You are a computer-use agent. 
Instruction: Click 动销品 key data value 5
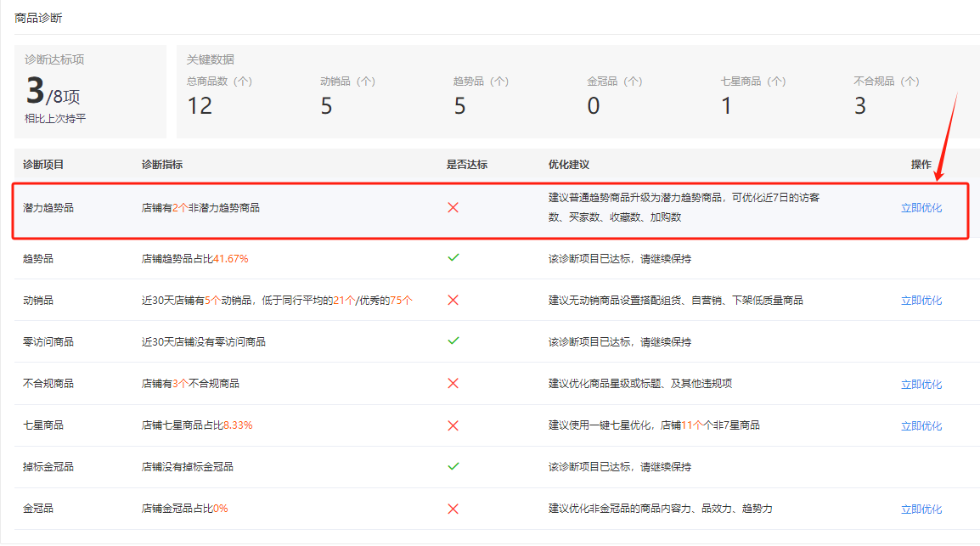point(326,105)
